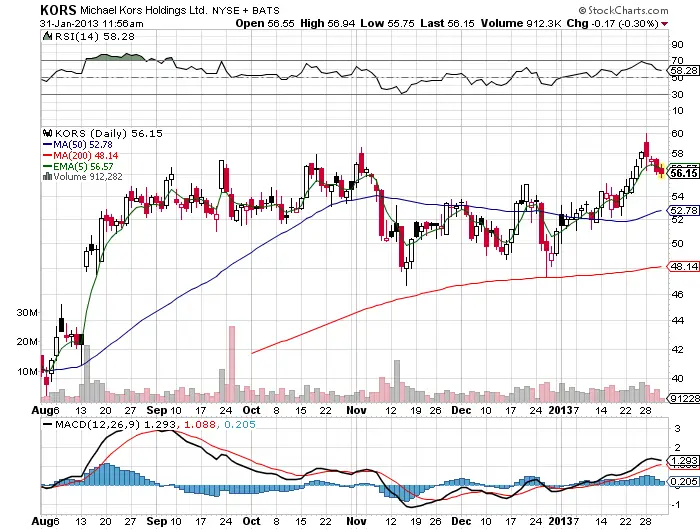Click the 56.15 last price tag
Image resolution: width=700 pixels, height=530 pixels.
(684, 173)
